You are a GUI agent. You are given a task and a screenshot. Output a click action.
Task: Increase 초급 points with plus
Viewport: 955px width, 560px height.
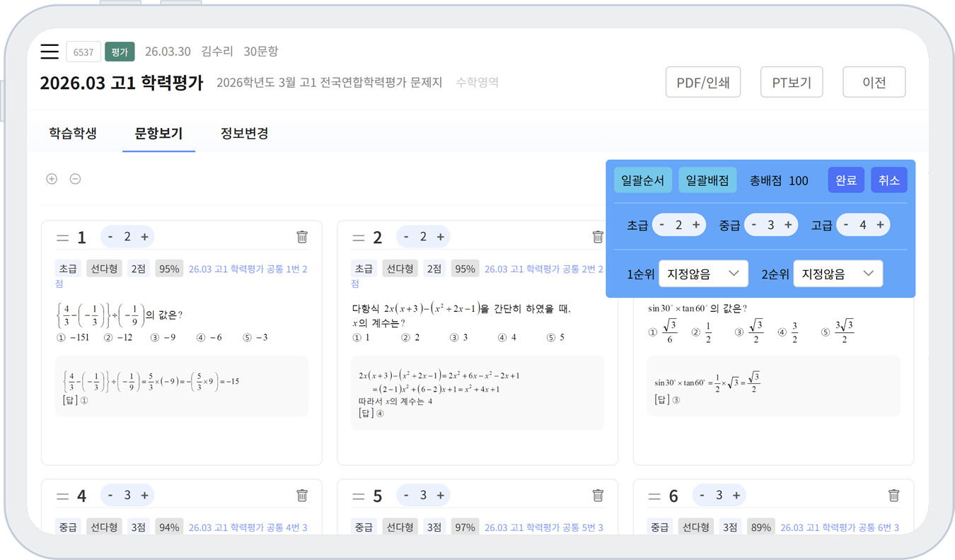[696, 225]
